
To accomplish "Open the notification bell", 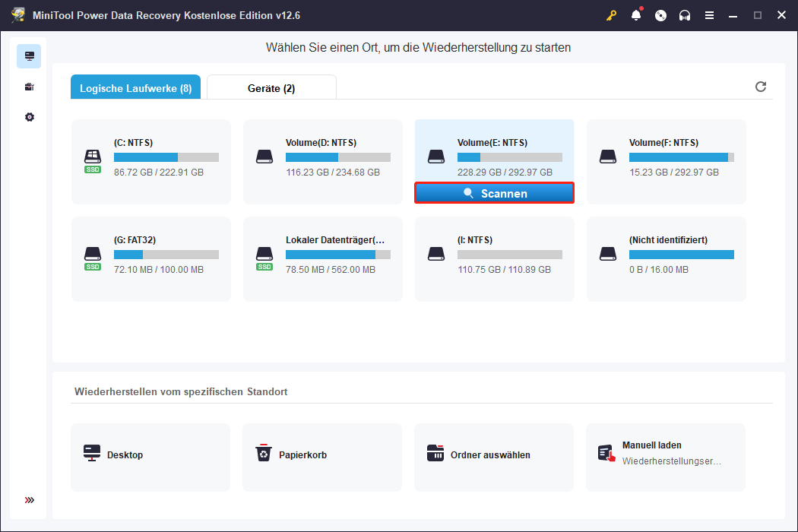I will click(636, 15).
